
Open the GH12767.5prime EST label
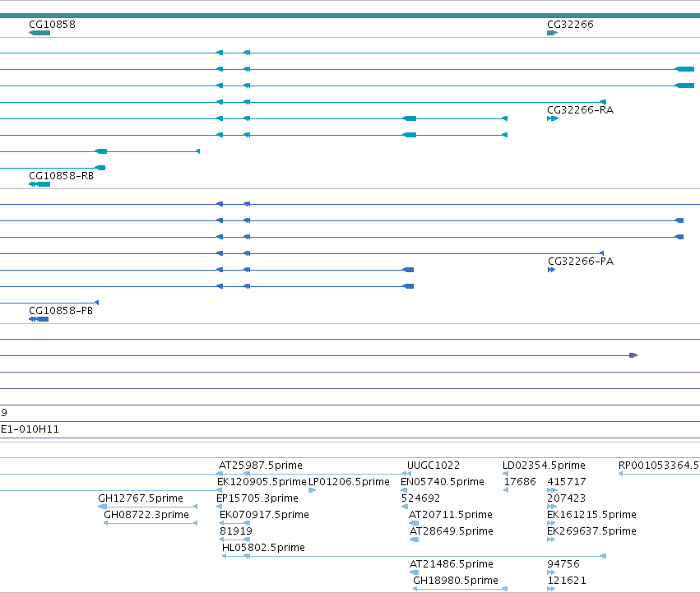(141, 498)
